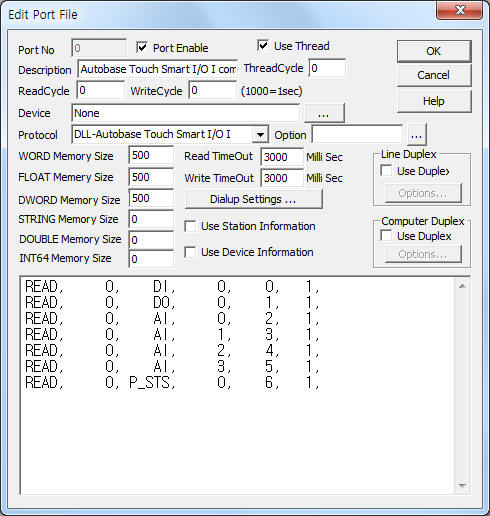Check Use Duplex under Line Duplex
Screen dimensions: 490x516
[386, 171]
